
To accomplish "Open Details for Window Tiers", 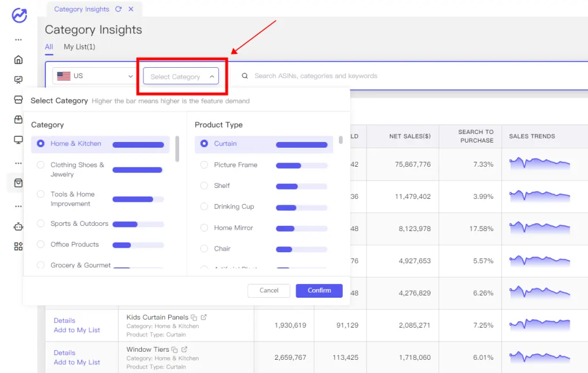I will click(64, 353).
